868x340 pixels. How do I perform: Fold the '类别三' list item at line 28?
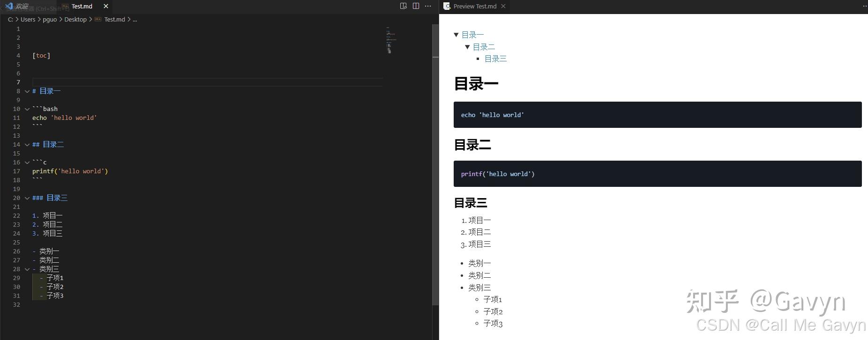point(27,269)
